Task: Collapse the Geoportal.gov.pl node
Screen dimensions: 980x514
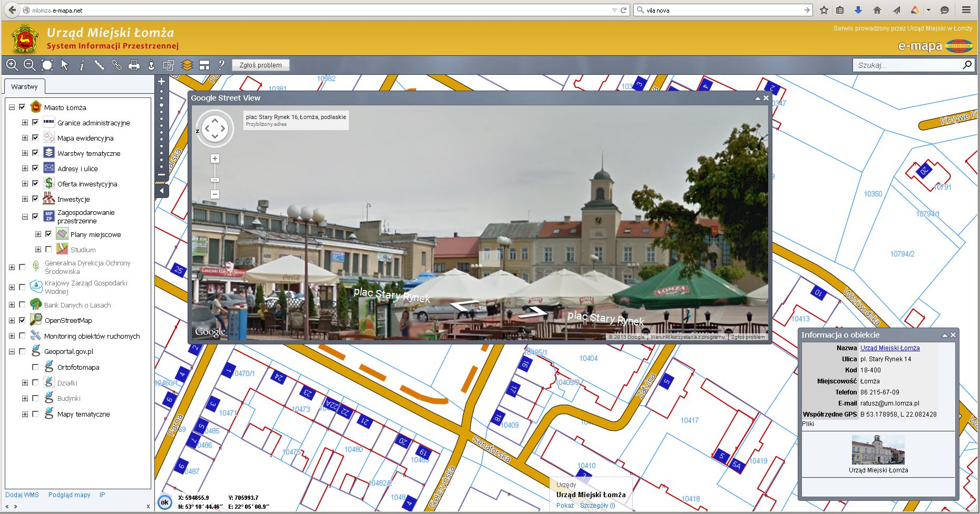Action: click(12, 351)
